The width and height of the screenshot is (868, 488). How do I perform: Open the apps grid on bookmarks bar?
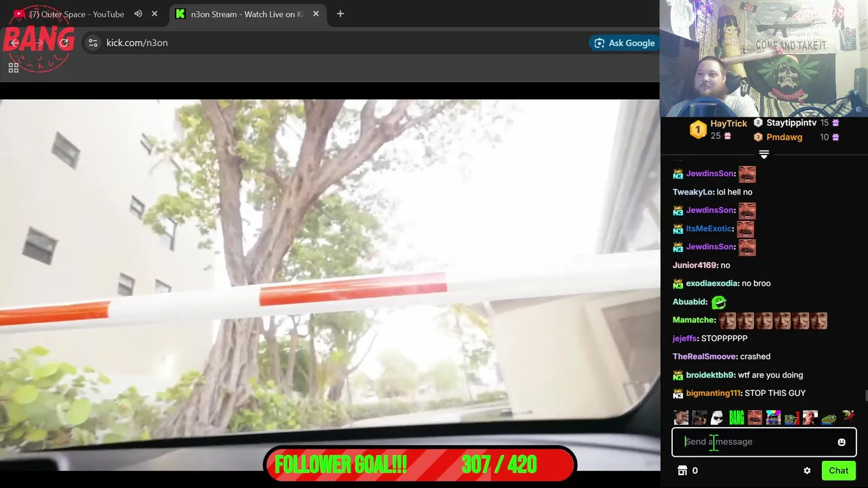[x=14, y=68]
